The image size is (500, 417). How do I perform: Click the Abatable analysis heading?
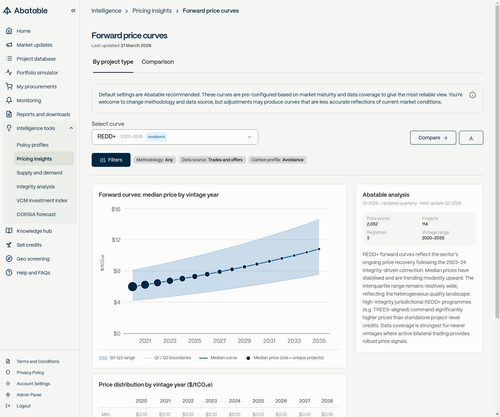coord(386,195)
